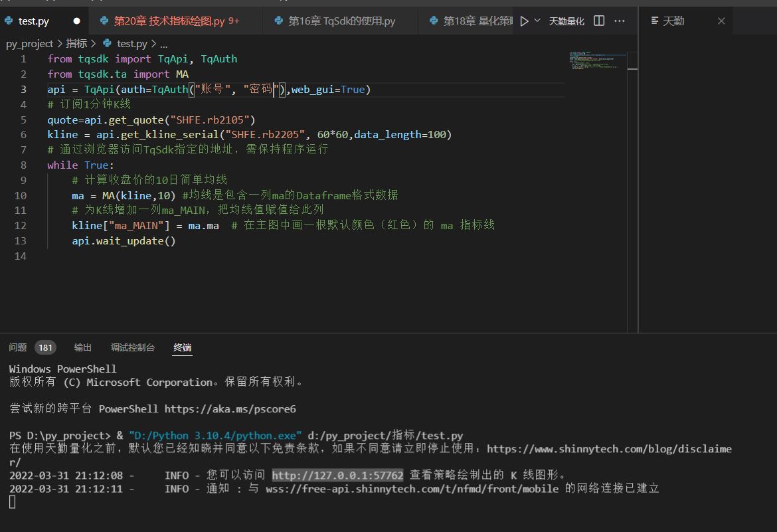777x532 pixels.
Task: Open the shinnytech disclaimer link
Action: click(609, 449)
